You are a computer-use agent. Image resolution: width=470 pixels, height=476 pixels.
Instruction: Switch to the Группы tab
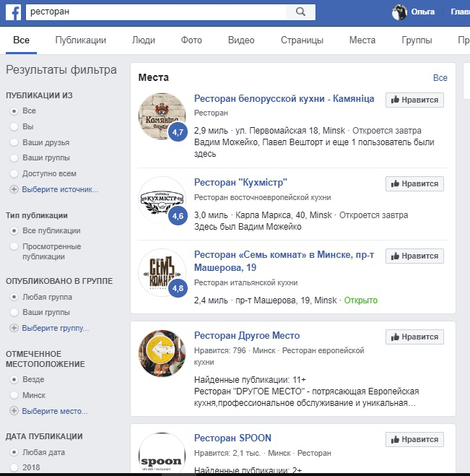(x=417, y=40)
